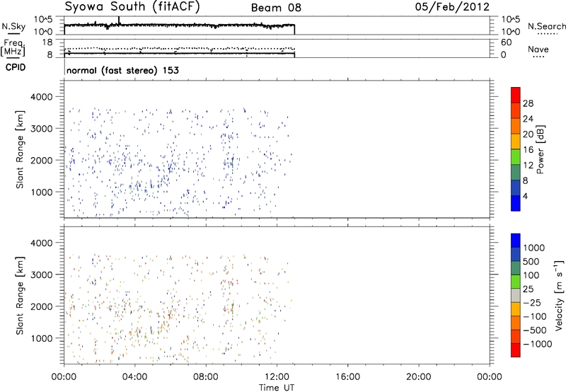This screenshot has width=566, height=392.
Task: Pick the teal 100–500 Velocity colorbar segment
Action: [516, 268]
